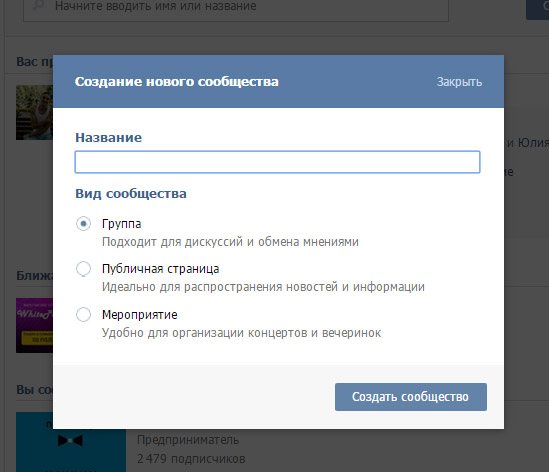Screen dimensions: 549x472
Task: Close the dialog via Закрыть link
Action: [x=459, y=82]
